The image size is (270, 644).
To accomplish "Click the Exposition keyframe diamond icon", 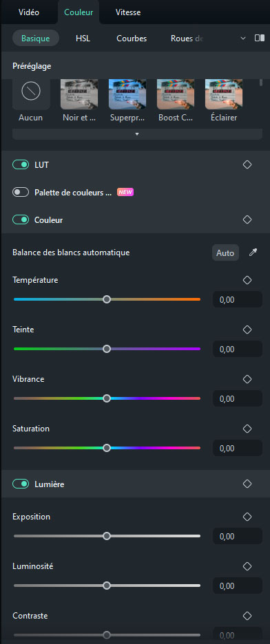I will 247,517.
